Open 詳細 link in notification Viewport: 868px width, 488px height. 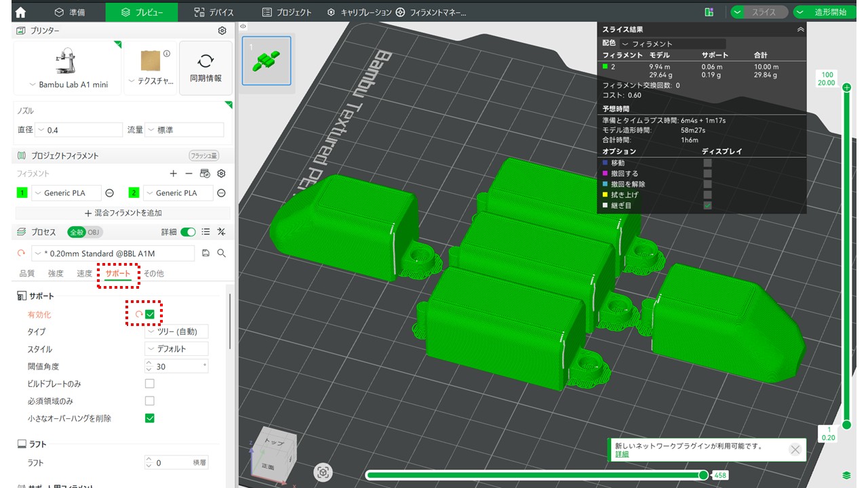coord(622,454)
